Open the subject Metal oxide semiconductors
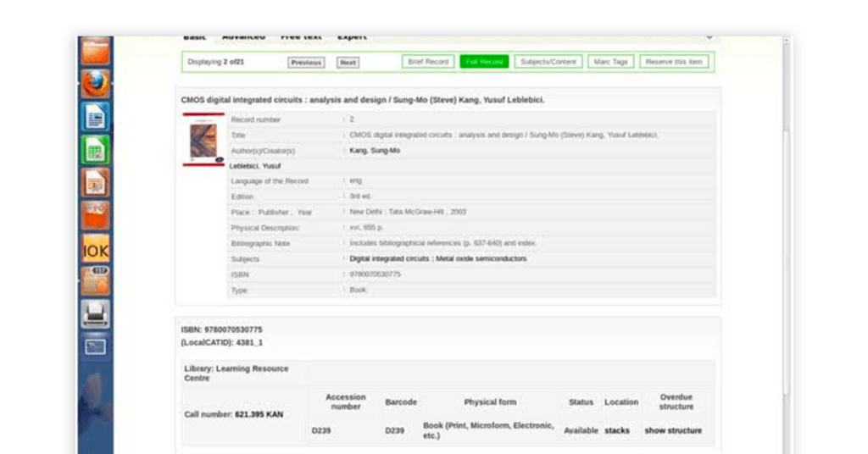Screen dimensions: 868x454 (x=481, y=259)
